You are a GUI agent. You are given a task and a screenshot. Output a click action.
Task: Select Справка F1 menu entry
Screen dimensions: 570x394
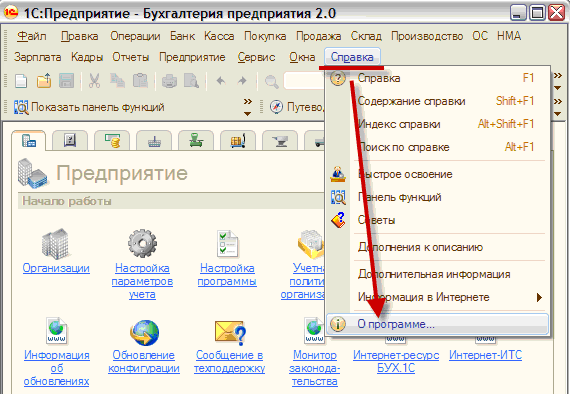click(x=437, y=78)
